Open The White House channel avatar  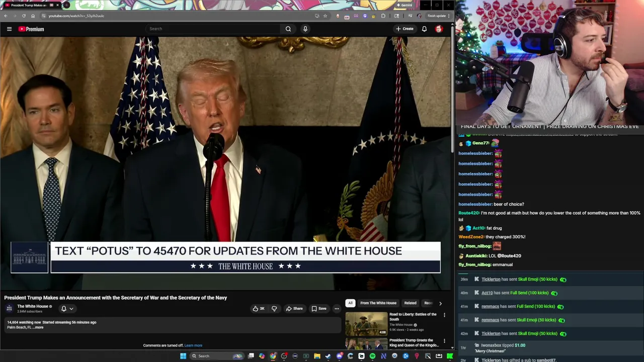pos(9,308)
